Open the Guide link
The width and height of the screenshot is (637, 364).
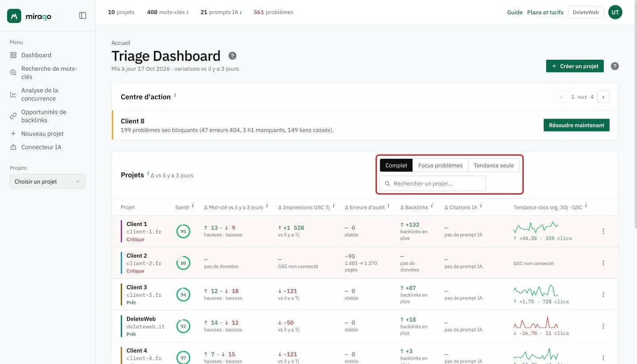pos(515,12)
